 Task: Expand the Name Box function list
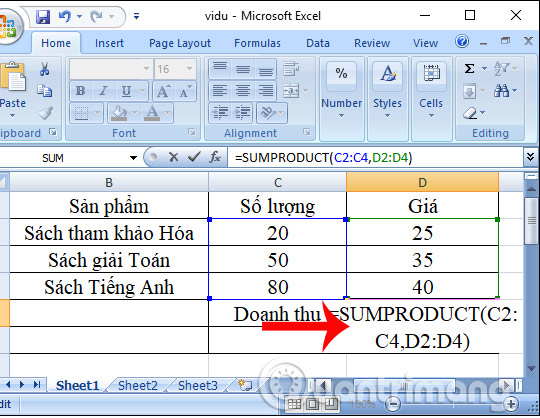tap(133, 158)
